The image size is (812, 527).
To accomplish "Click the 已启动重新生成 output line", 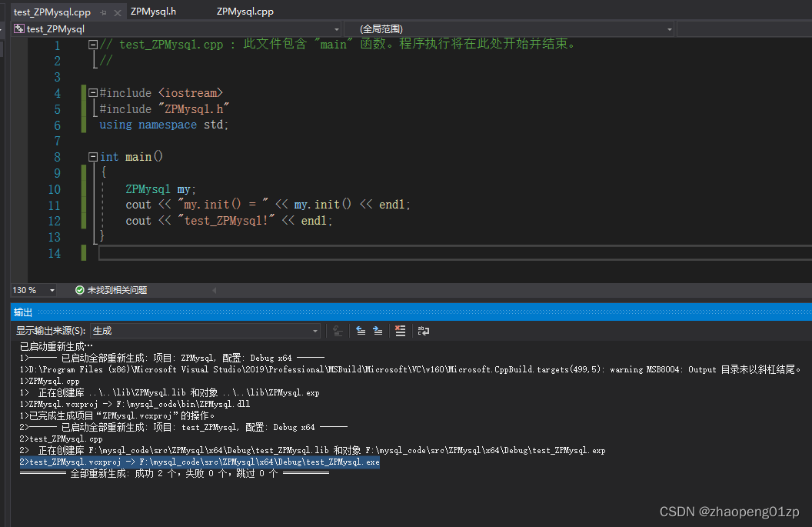I will (56, 346).
